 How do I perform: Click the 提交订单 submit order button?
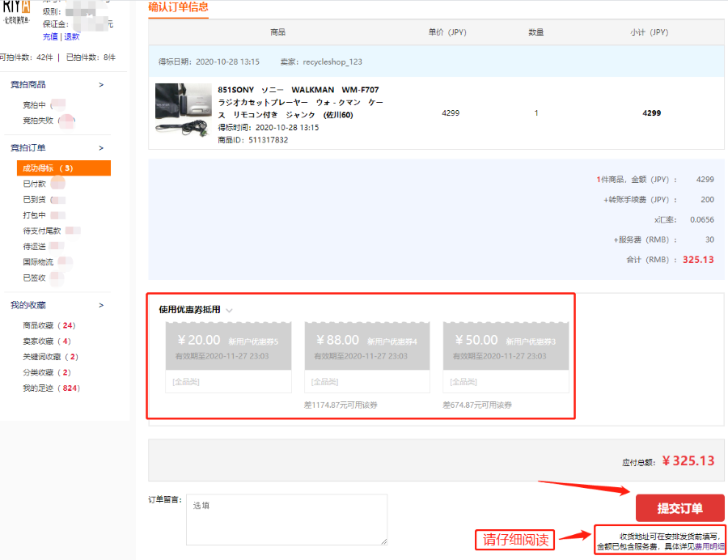coord(679,508)
